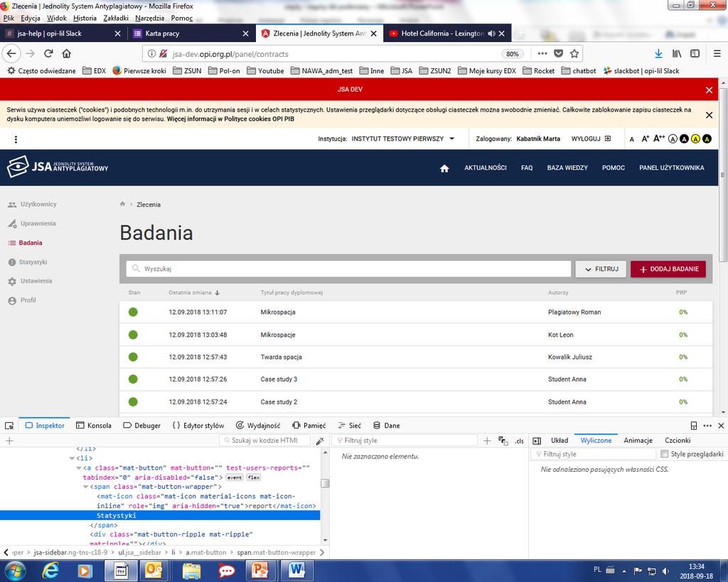
Task: Open PANEL UŻYTKOWNIKA link
Action: click(671, 168)
